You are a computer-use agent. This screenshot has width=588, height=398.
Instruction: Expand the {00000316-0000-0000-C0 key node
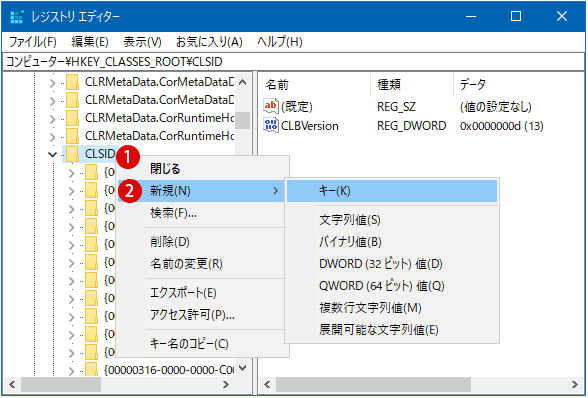click(72, 371)
